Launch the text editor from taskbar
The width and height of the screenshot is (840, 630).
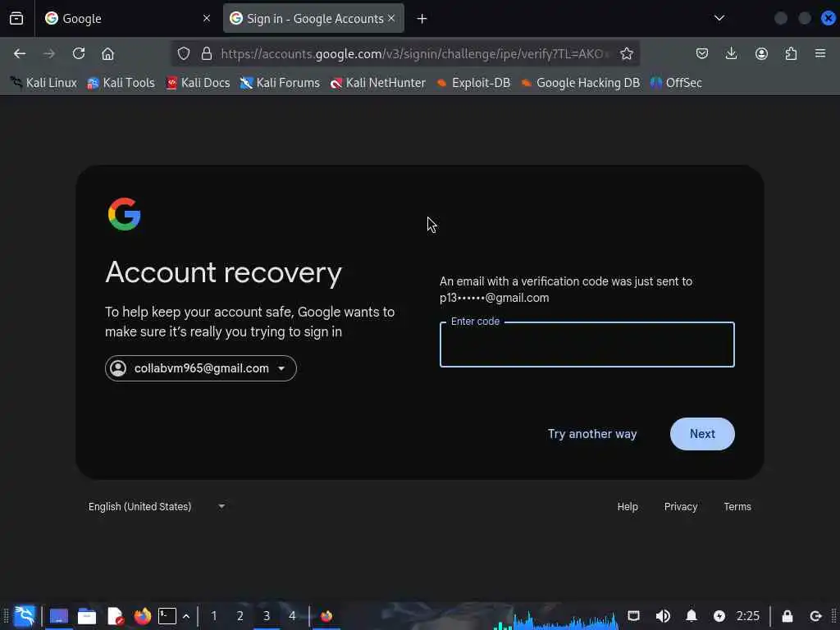coord(115,617)
